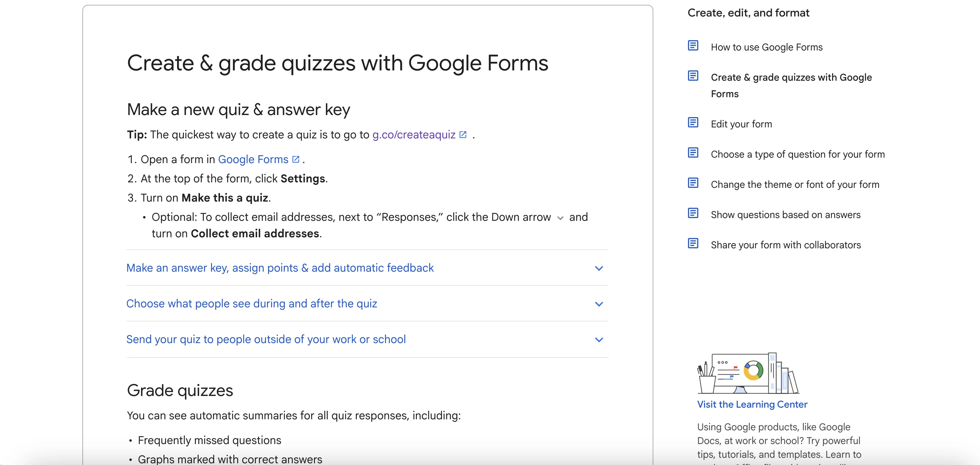Image resolution: width=980 pixels, height=465 pixels.
Task: Open the Google Forms link in step one
Action: click(x=253, y=159)
